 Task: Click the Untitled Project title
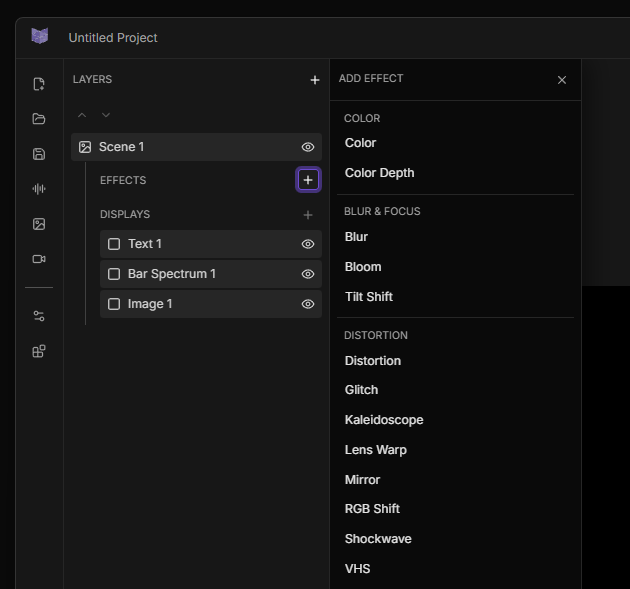click(113, 38)
